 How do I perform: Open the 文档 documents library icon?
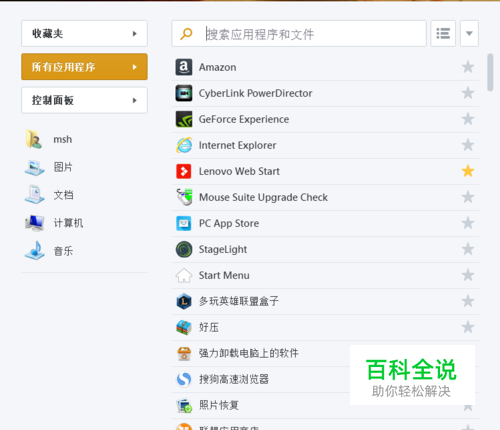[34, 195]
